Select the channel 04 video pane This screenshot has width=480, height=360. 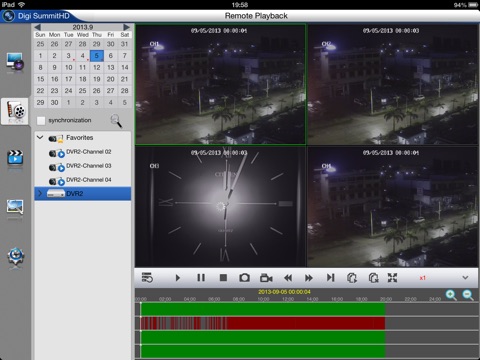click(393, 207)
